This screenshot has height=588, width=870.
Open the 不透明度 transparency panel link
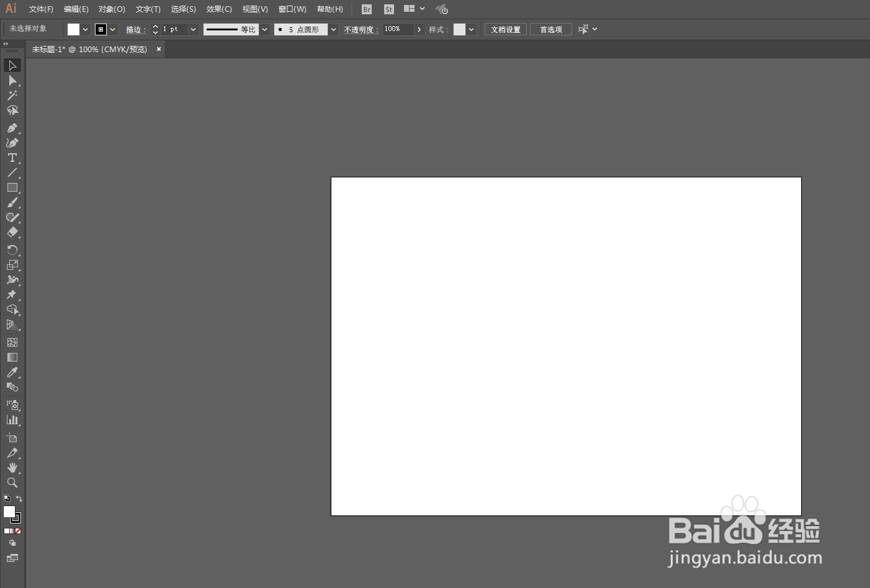(361, 29)
